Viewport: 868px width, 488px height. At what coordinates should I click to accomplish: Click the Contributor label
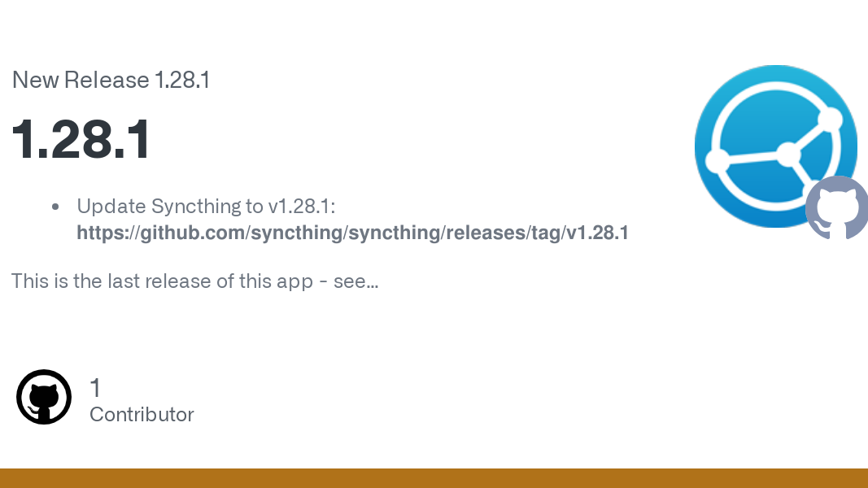tap(142, 415)
